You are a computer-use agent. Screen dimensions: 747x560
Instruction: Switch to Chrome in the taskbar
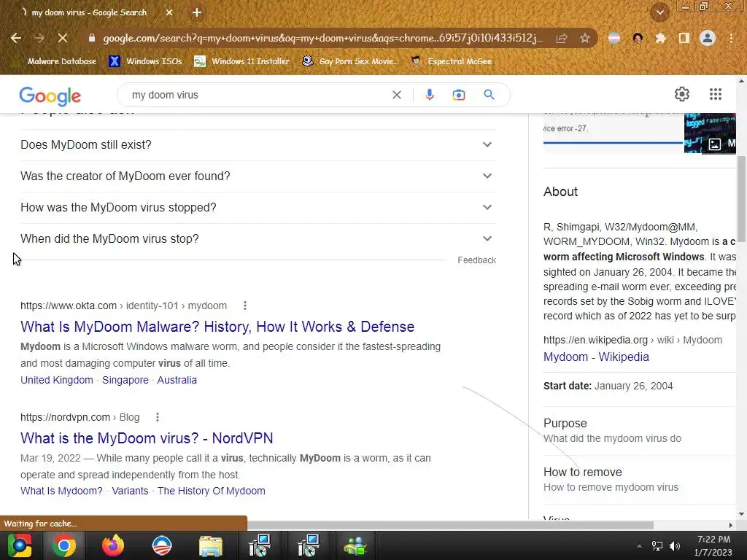click(x=64, y=545)
